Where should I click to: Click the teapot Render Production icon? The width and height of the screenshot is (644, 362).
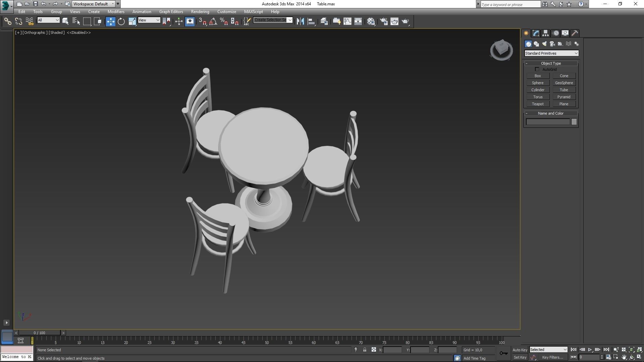(405, 21)
